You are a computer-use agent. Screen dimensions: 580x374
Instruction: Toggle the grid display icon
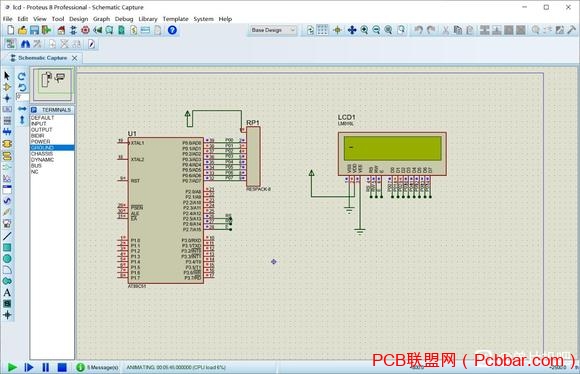click(x=323, y=30)
